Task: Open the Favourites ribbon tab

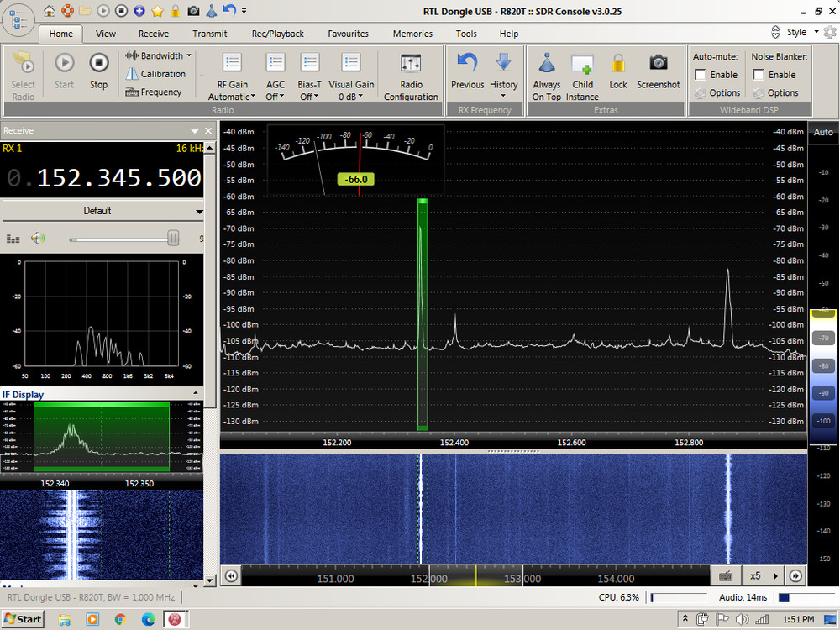Action: tap(348, 34)
